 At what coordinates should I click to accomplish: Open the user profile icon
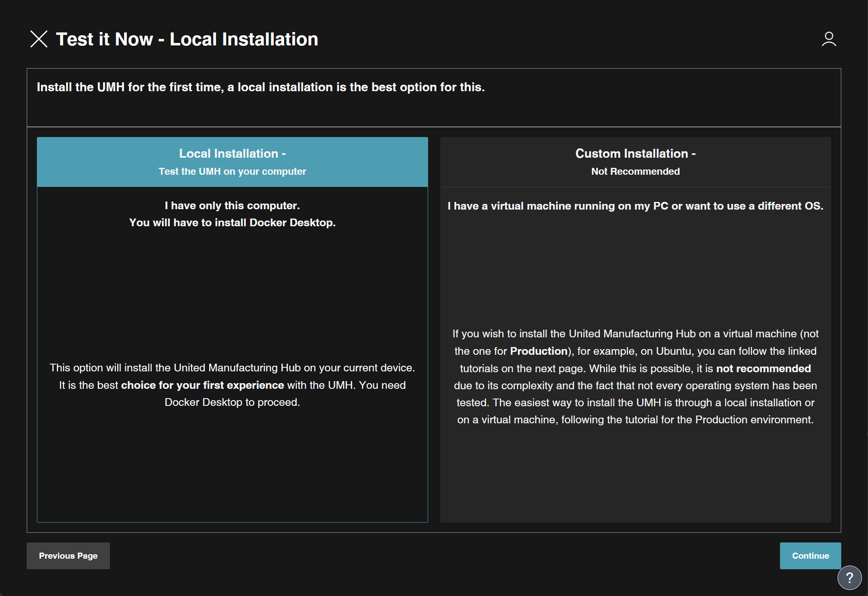pos(829,39)
